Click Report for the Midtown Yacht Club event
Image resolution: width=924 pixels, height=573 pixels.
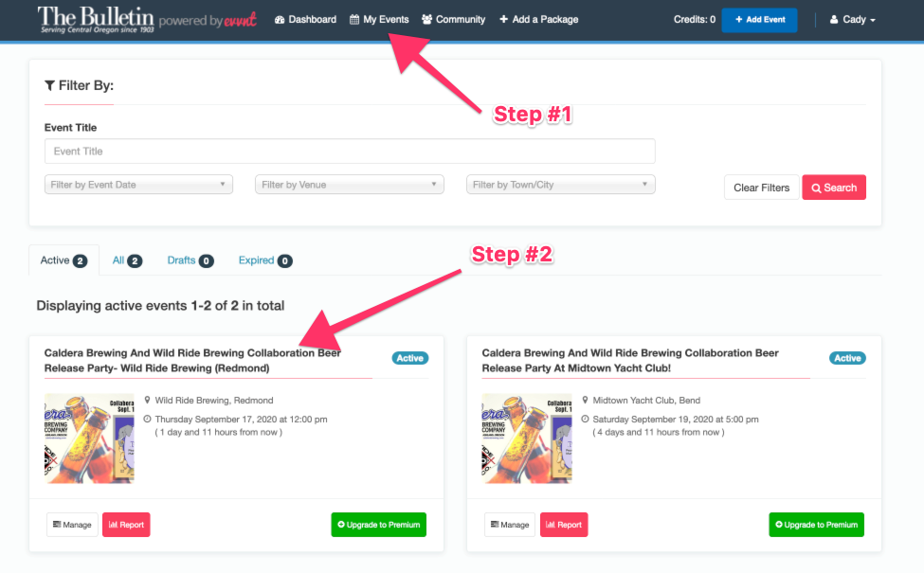pos(564,525)
